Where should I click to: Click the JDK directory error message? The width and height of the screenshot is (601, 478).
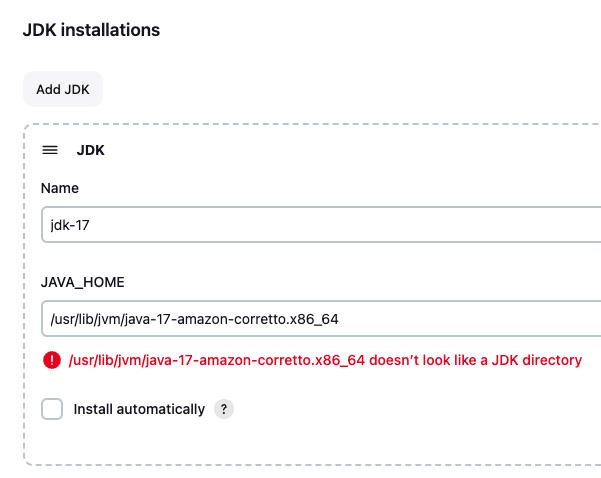click(325, 360)
